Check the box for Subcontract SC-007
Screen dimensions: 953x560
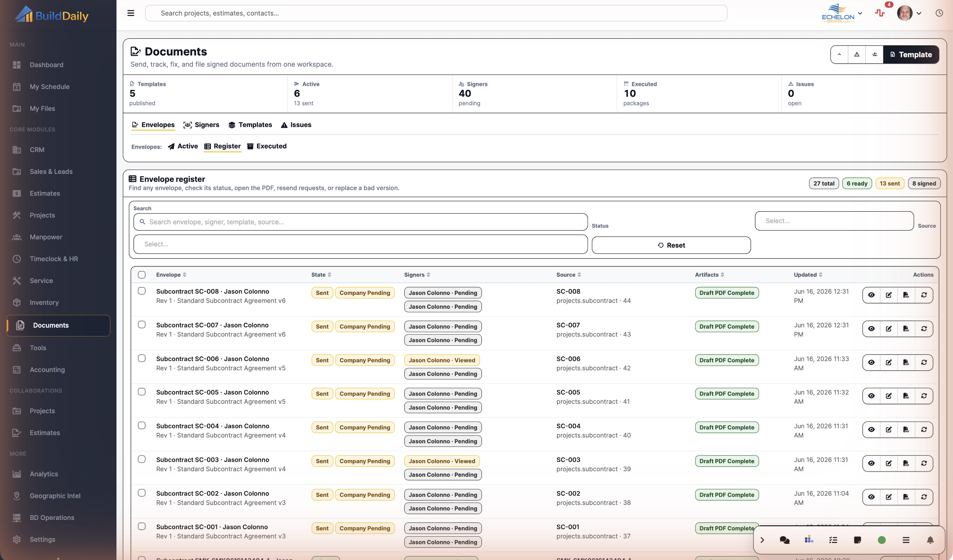(142, 325)
